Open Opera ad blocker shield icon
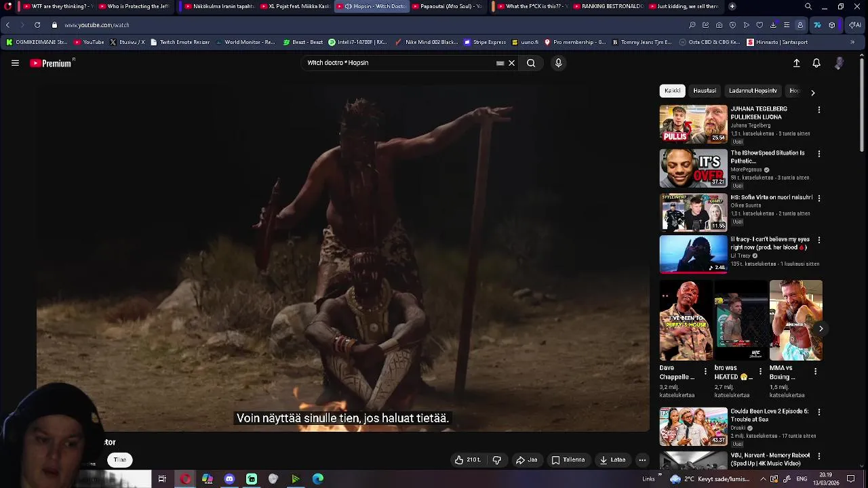 point(732,25)
